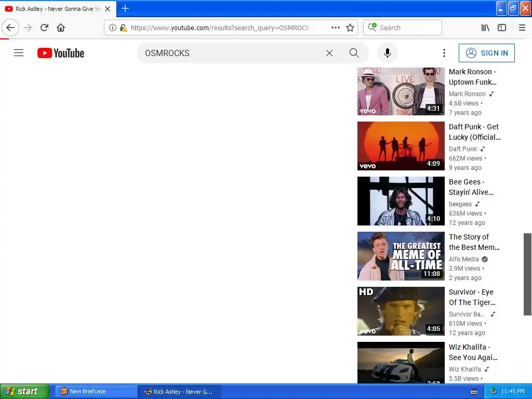This screenshot has width=532, height=399.
Task: Go to YouTube home via logo
Action: click(61, 53)
